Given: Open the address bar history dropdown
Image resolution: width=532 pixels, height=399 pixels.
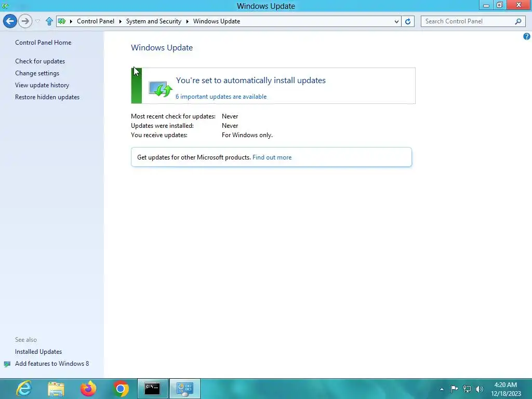Looking at the screenshot, I should 396,21.
